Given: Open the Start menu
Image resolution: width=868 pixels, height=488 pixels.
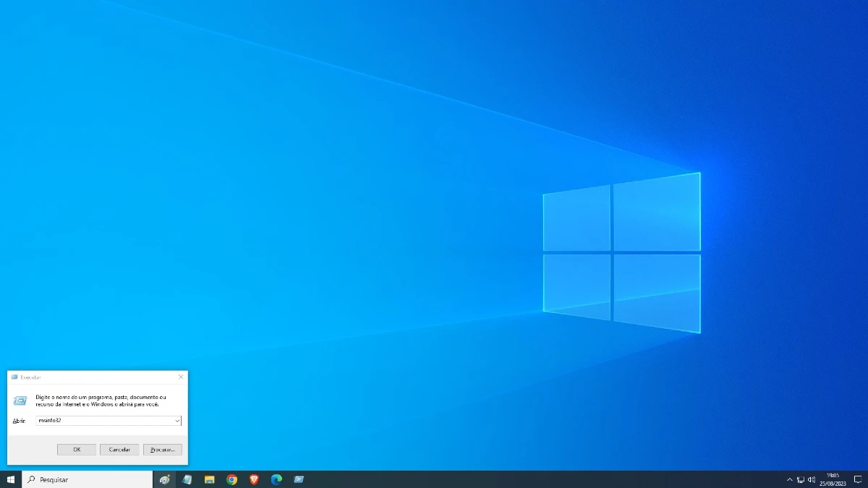Looking at the screenshot, I should (9, 479).
